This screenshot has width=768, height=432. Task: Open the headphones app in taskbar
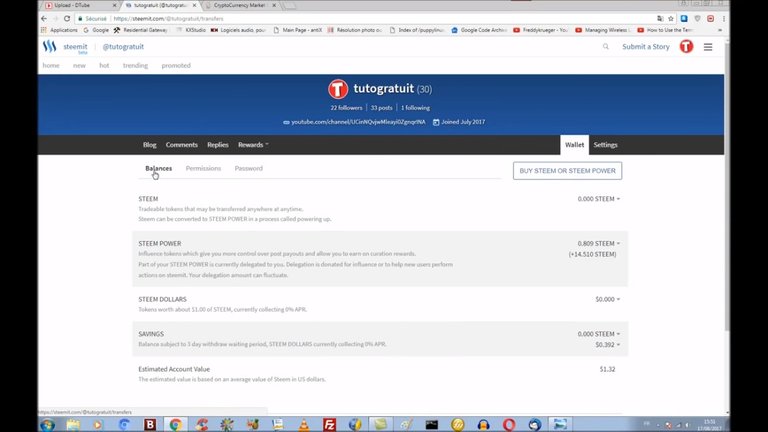click(x=483, y=425)
